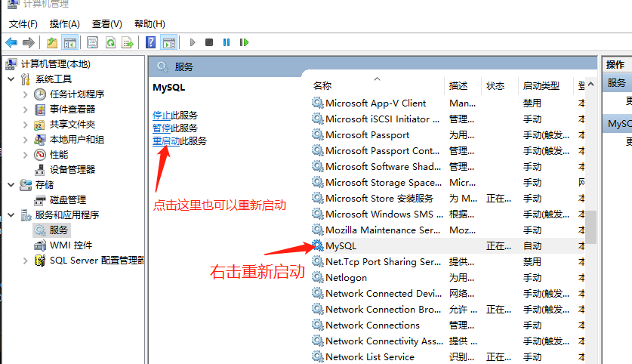This screenshot has height=364, width=632.
Task: Select the Services (服务) tree node
Action: point(51,230)
